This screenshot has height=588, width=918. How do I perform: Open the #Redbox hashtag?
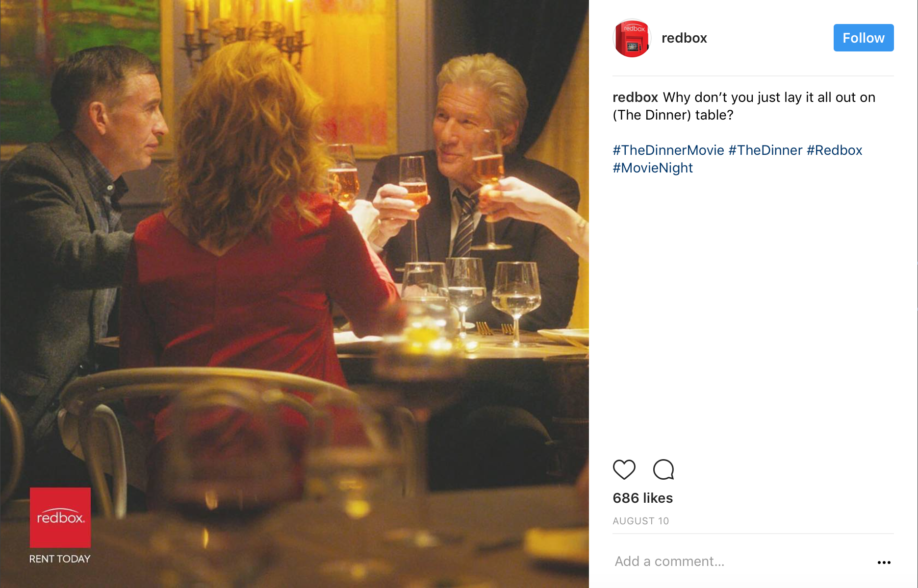834,150
